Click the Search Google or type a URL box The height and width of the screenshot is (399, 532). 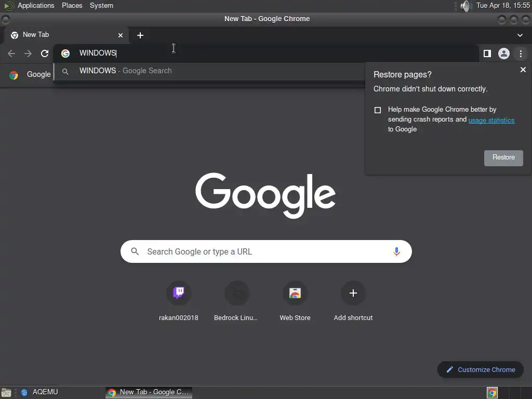266,251
